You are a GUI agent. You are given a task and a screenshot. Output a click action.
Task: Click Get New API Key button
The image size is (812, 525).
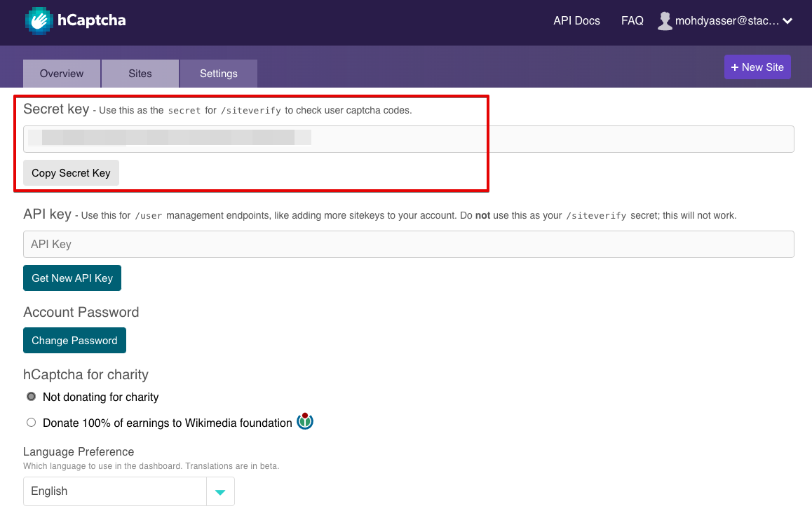click(72, 278)
